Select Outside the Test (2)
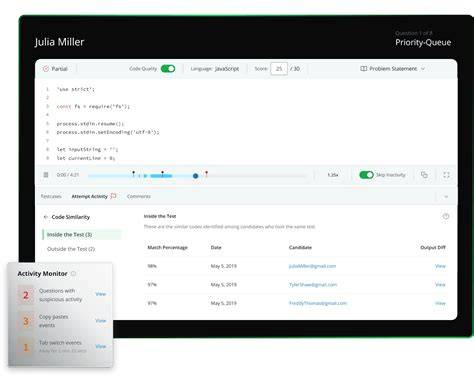 click(x=71, y=249)
